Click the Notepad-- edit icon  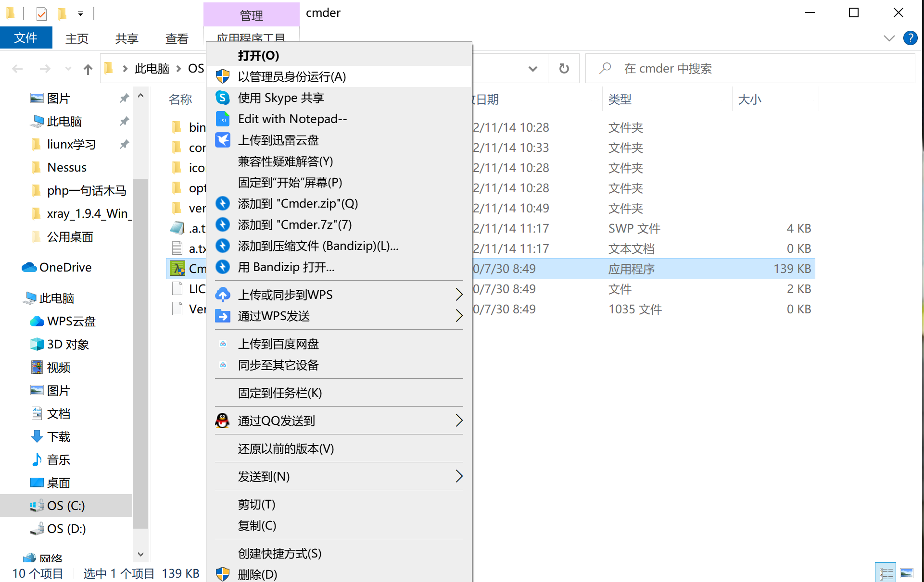tap(222, 119)
